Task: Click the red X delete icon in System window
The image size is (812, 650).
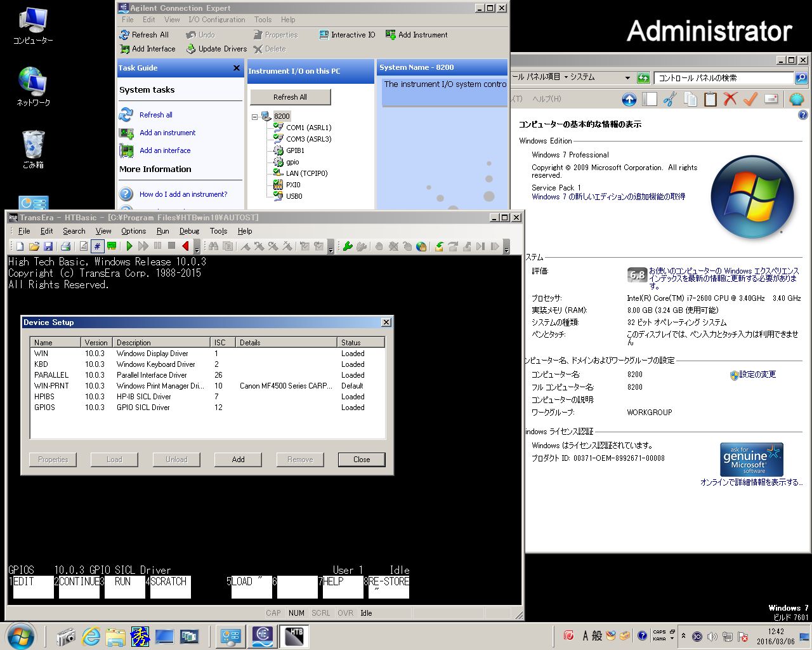Action: 731,99
